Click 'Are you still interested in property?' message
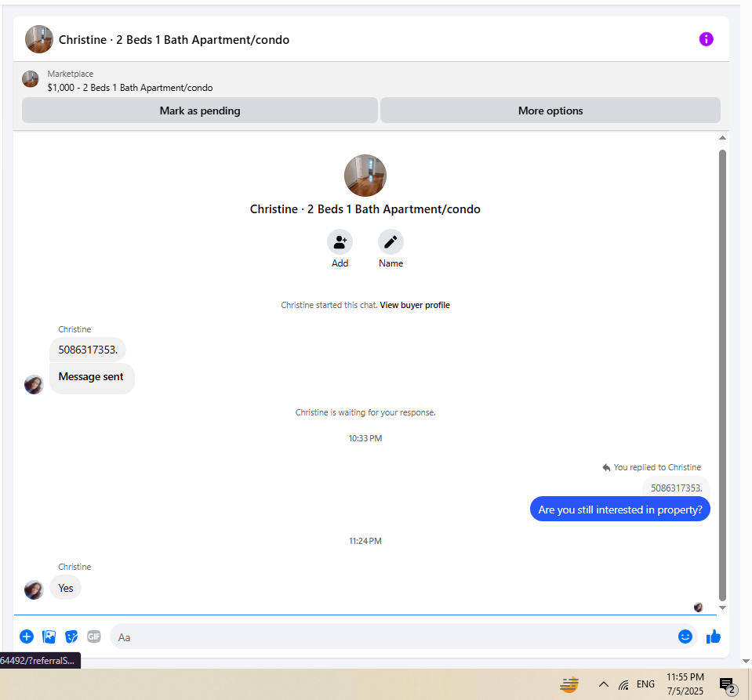This screenshot has height=700, width=752. [x=620, y=510]
